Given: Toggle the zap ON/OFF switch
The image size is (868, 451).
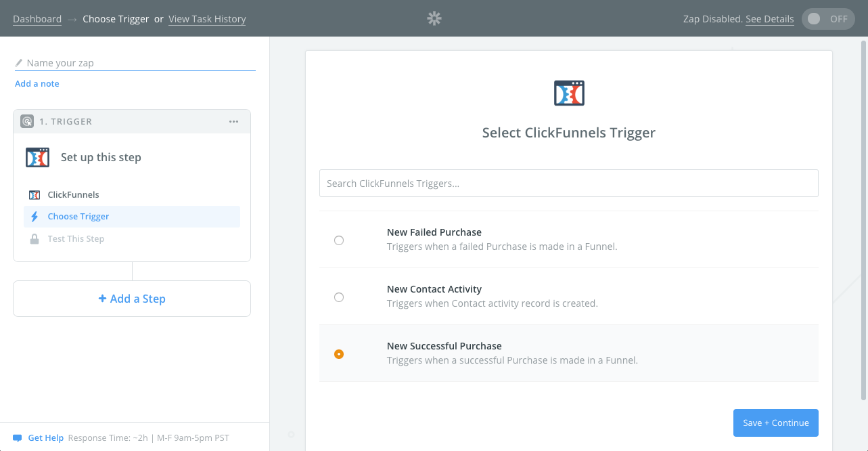Looking at the screenshot, I should 828,19.
